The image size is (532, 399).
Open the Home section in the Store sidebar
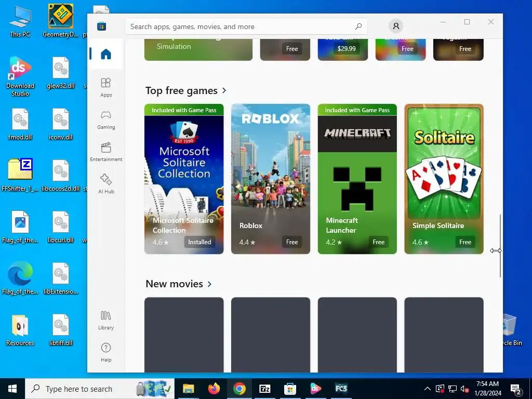pyautogui.click(x=106, y=54)
